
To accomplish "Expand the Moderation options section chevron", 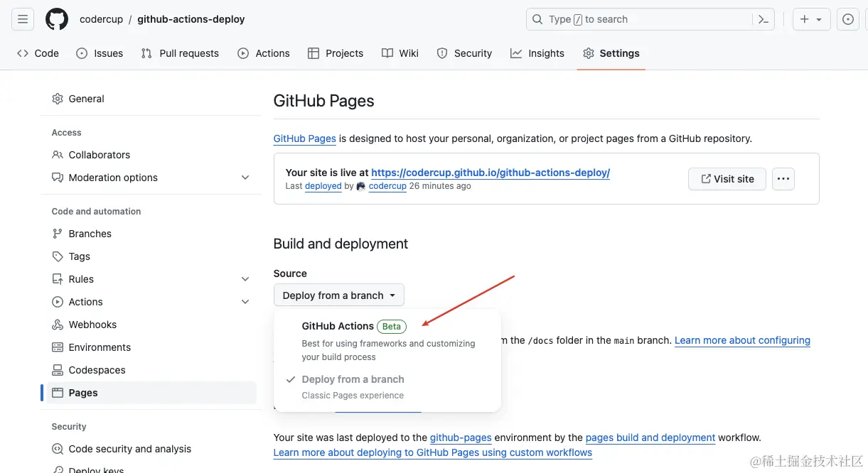I will [245, 178].
